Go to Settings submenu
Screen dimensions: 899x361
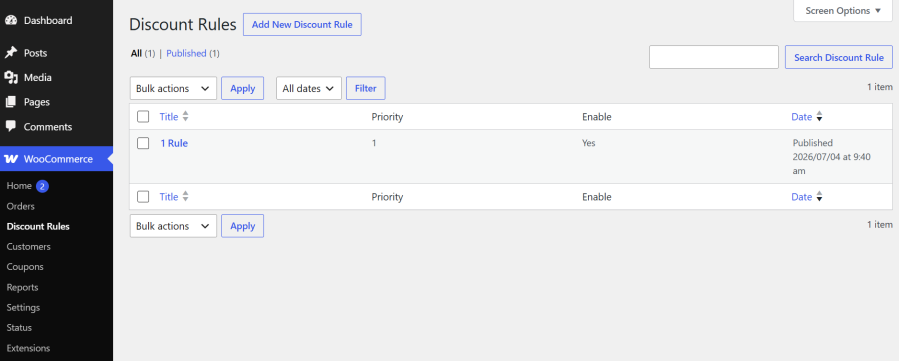coord(23,308)
